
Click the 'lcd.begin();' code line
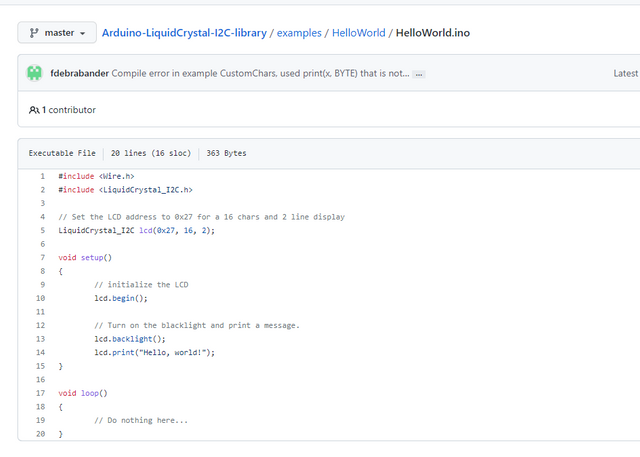click(x=121, y=298)
